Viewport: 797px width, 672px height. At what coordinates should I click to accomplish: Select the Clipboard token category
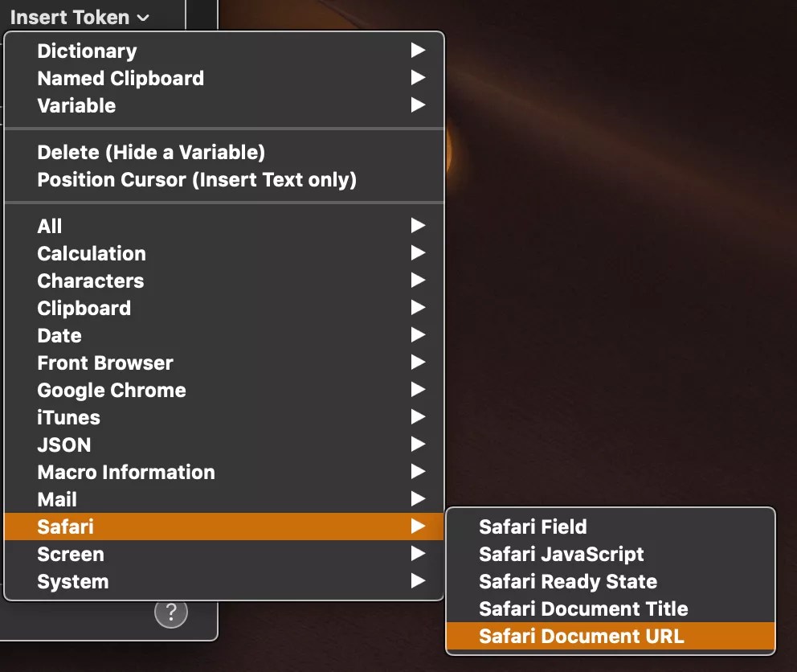(84, 308)
